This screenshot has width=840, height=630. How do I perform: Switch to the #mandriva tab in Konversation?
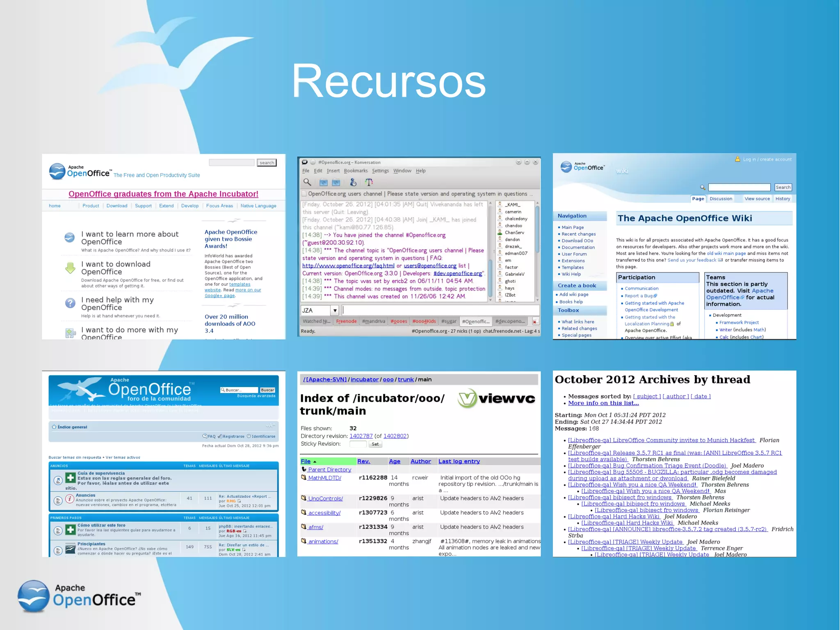tap(374, 321)
